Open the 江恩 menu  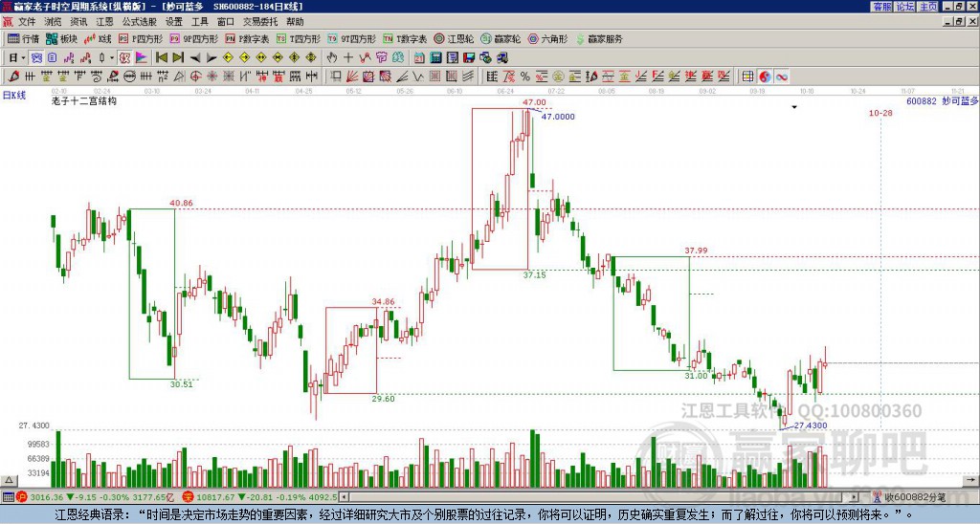pos(104,22)
